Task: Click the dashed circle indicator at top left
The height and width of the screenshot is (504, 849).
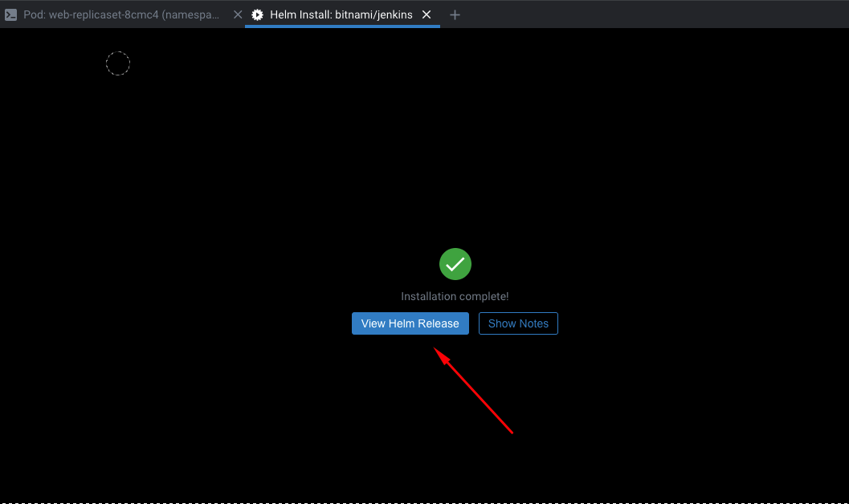Action: click(x=118, y=63)
